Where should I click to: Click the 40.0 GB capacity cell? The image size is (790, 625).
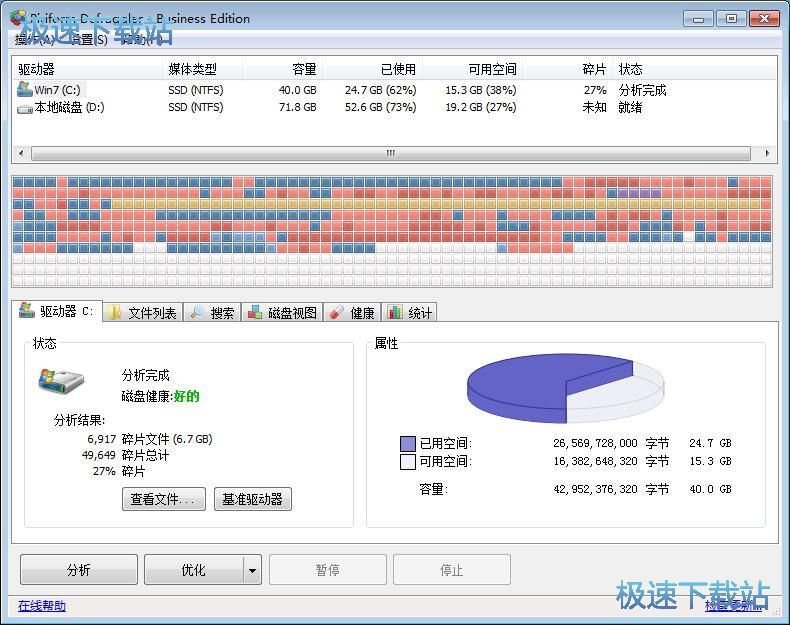297,90
